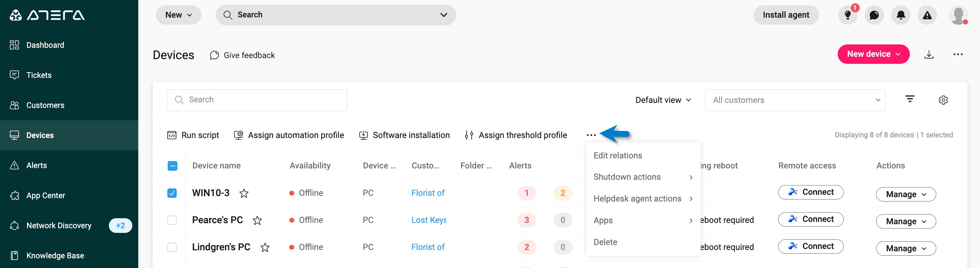The width and height of the screenshot is (980, 268).
Task: Open the chat bubble icon
Action: pyautogui.click(x=874, y=15)
